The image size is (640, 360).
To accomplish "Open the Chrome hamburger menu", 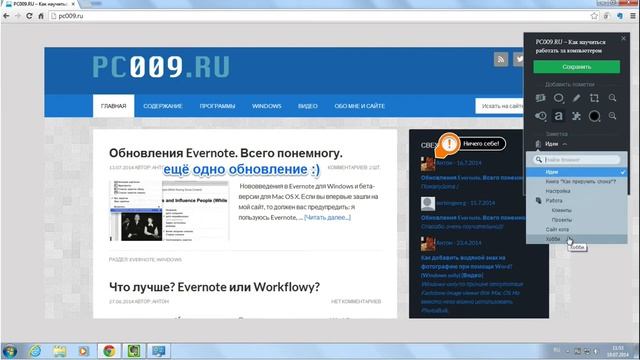I will (633, 16).
